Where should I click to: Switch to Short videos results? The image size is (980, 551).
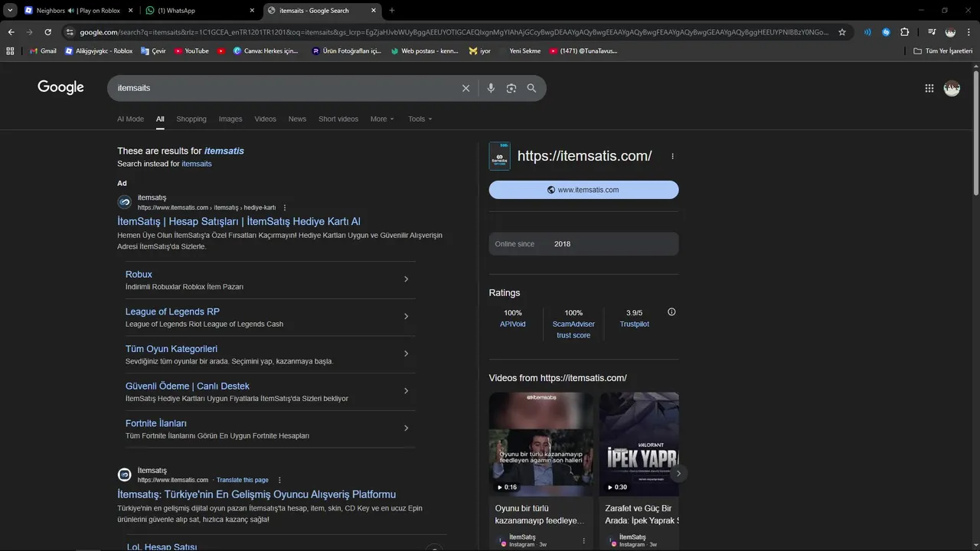tap(338, 119)
